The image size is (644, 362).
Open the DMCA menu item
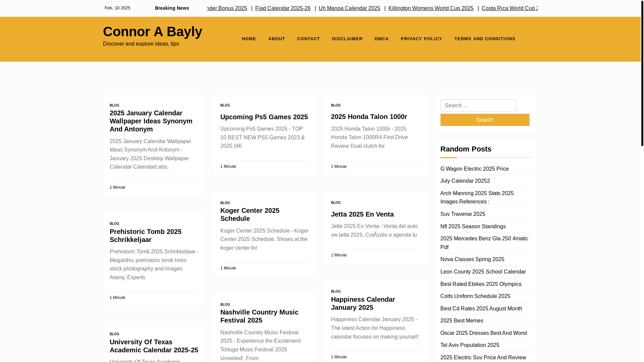381,39
